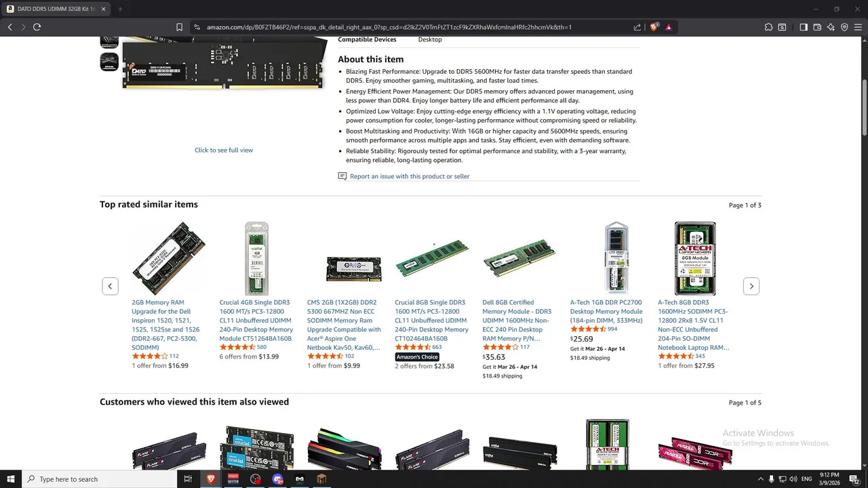The image size is (868, 488).
Task: Reload the page with the refresh icon
Action: point(37,27)
